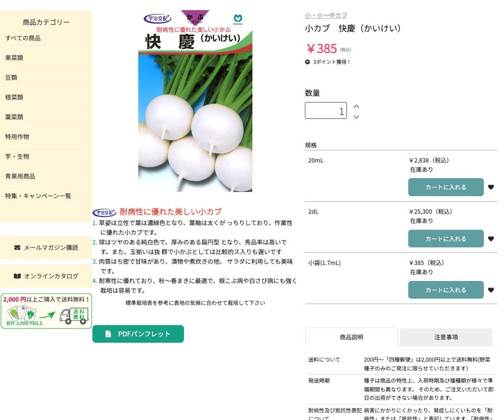This screenshot has width=504, height=420.
Task: Open the PDFパンフレット
Action: 138,334
